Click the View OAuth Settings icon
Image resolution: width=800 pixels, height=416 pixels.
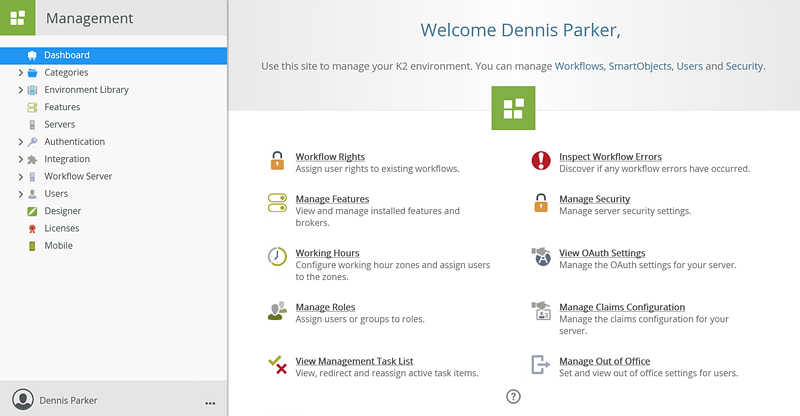tap(541, 257)
